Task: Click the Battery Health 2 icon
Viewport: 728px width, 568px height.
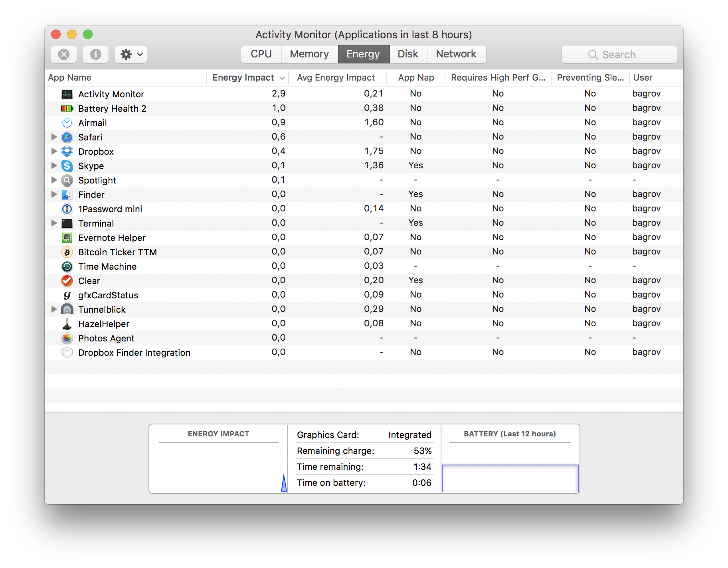Action: (x=67, y=108)
